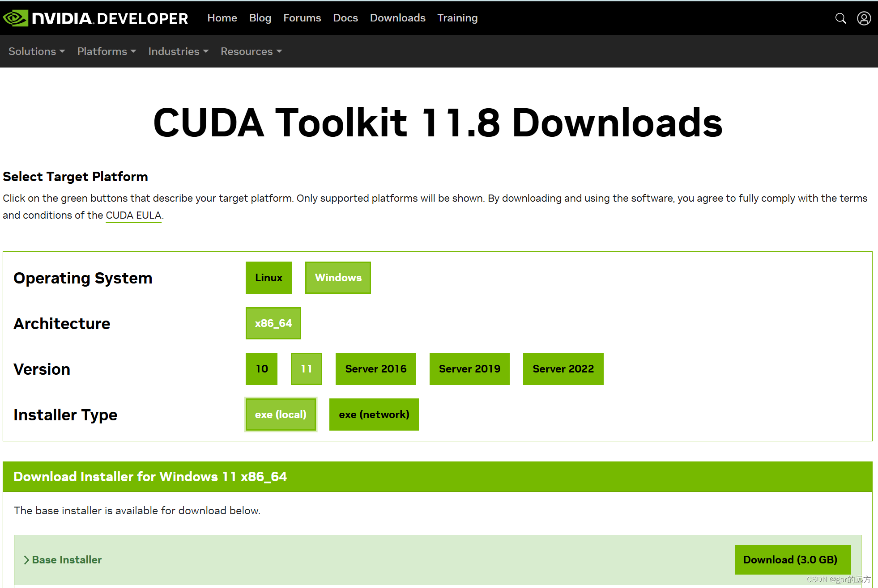Click the Operating System label
This screenshot has height=588, width=878.
(83, 278)
